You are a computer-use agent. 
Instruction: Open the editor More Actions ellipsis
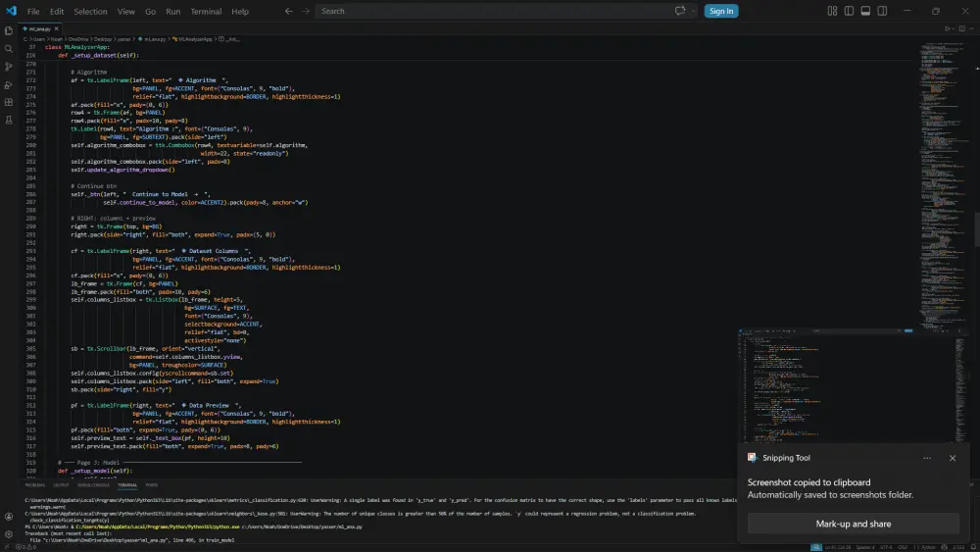972,28
